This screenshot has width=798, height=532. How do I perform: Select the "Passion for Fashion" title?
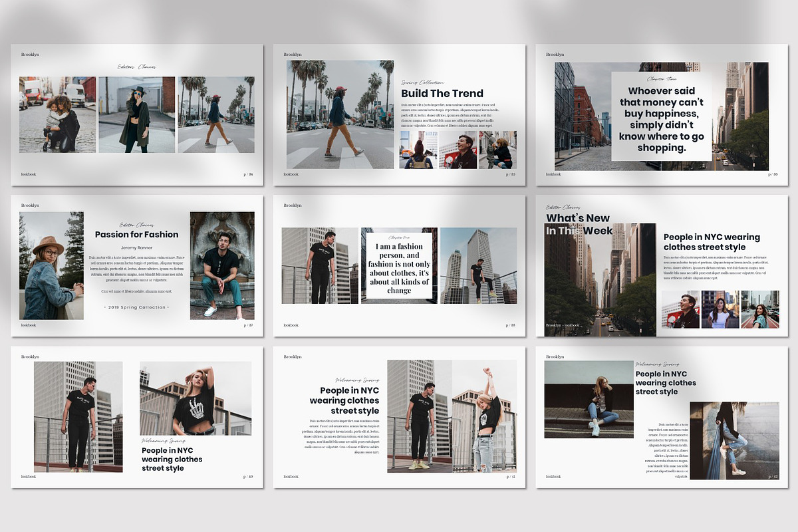136,234
